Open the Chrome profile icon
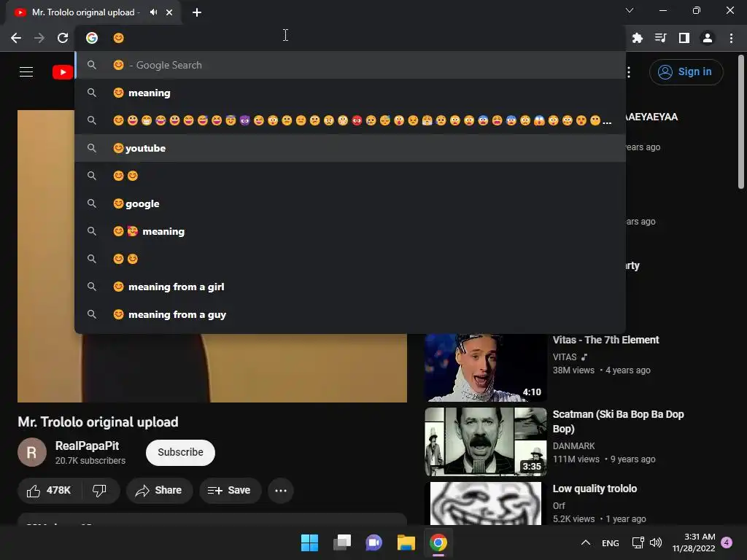747x560 pixels. tap(708, 38)
